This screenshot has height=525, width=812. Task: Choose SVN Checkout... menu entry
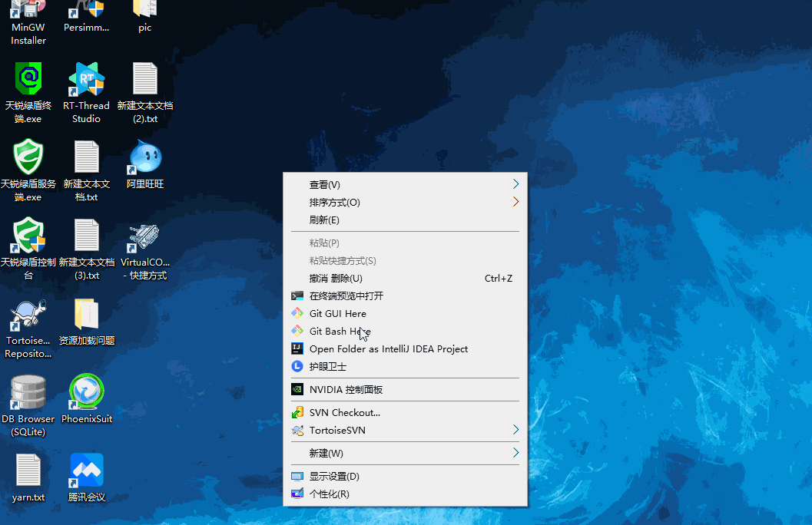click(405, 412)
